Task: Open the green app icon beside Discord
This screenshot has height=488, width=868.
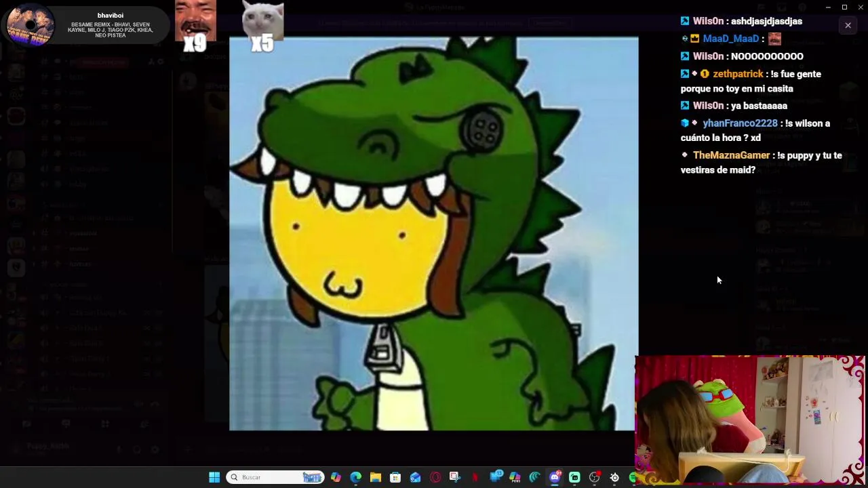Action: (x=574, y=477)
